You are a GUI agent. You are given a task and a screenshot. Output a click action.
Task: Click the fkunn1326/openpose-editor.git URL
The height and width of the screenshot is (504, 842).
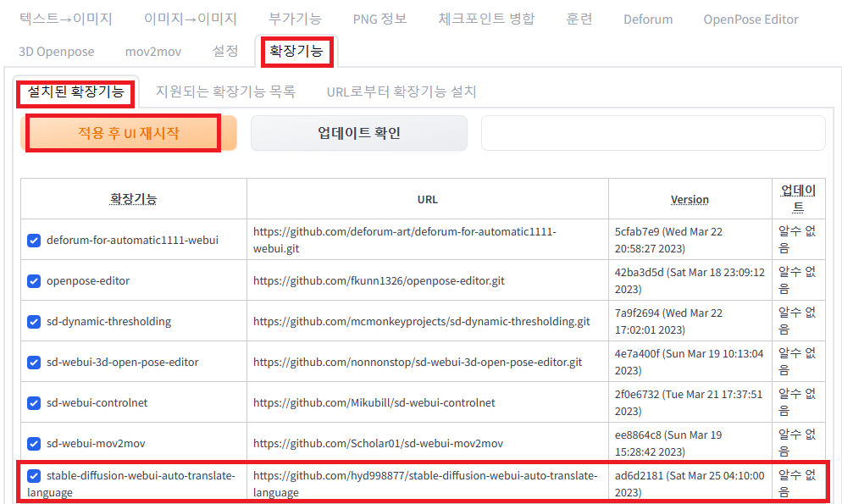pos(379,280)
